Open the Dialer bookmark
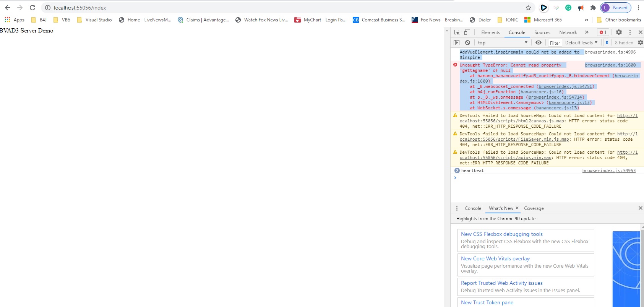The width and height of the screenshot is (644, 307). point(480,20)
